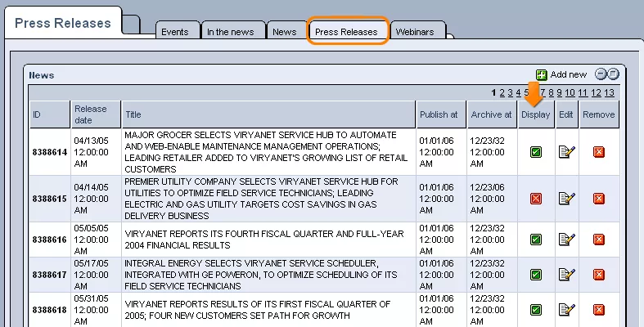The height and width of the screenshot is (327, 644).
Task: Click the Title column header
Action: 135,114
